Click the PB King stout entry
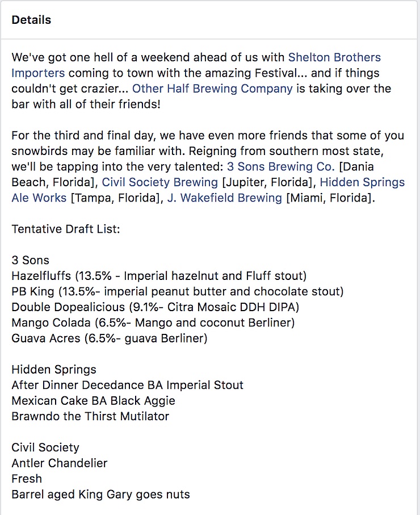420x515 pixels. click(x=177, y=291)
